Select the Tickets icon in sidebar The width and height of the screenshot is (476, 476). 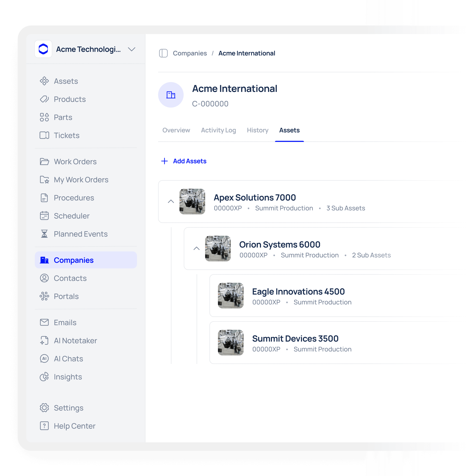(44, 135)
